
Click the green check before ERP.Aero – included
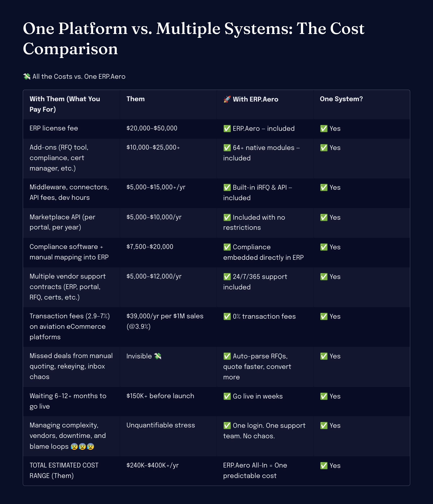pos(227,128)
